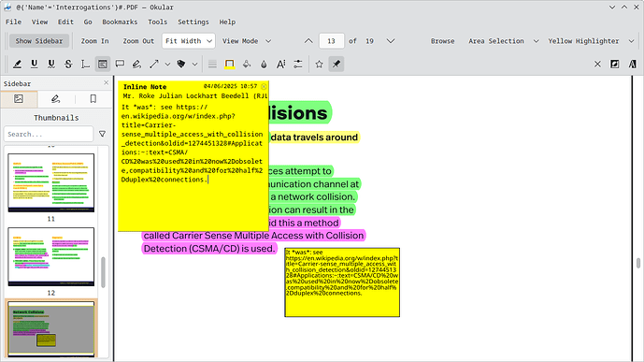The width and height of the screenshot is (644, 362).
Task: Select the Stamp annotation tool
Action: click(181, 65)
